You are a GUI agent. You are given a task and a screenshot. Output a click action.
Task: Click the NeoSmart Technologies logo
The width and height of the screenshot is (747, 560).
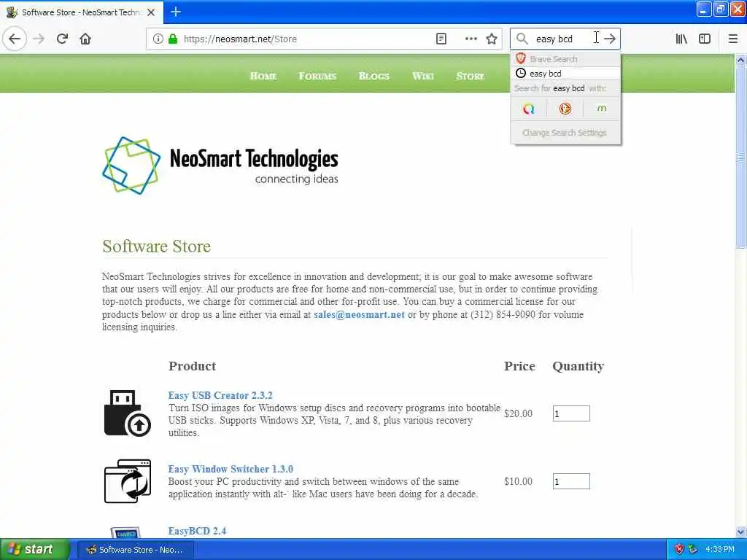click(220, 166)
